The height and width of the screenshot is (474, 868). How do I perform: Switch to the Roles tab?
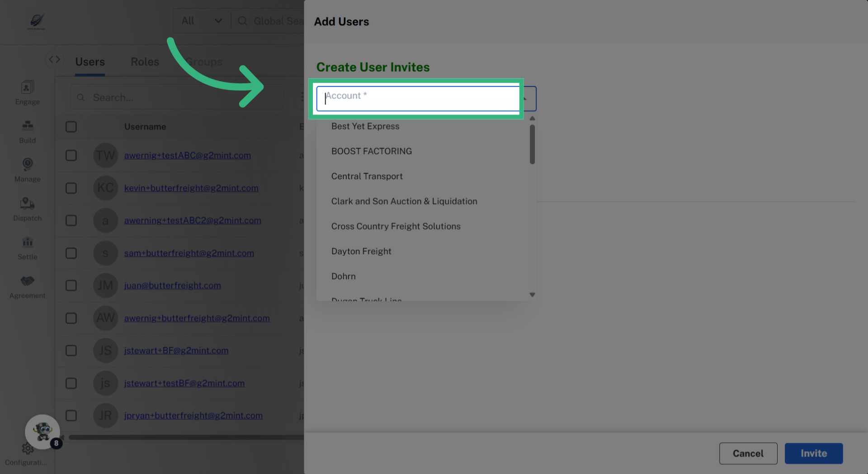pos(145,62)
